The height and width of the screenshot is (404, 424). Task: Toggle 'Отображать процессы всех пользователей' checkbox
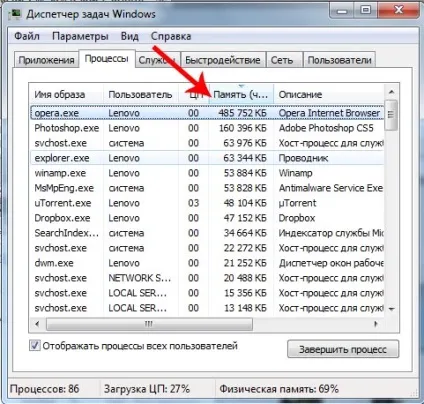(x=35, y=345)
